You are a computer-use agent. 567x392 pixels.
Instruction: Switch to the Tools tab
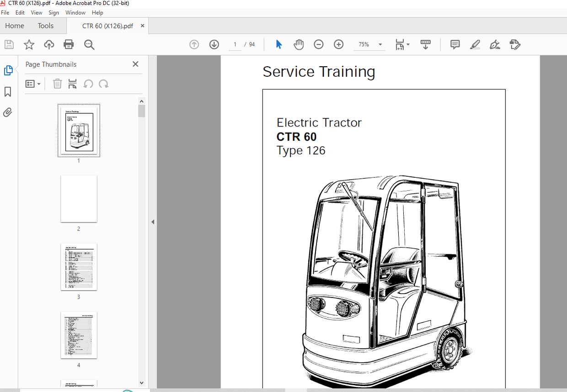click(45, 26)
